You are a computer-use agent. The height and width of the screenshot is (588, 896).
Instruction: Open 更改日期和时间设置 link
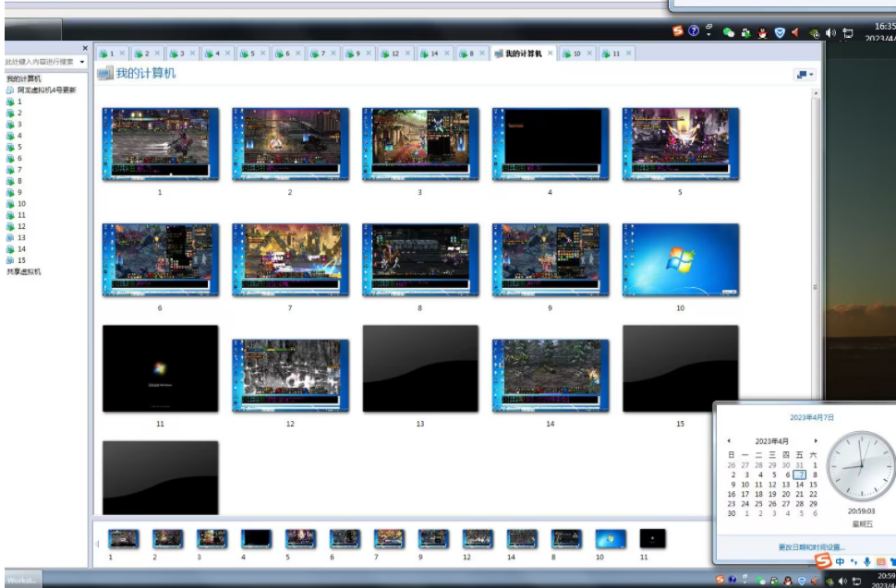click(811, 546)
